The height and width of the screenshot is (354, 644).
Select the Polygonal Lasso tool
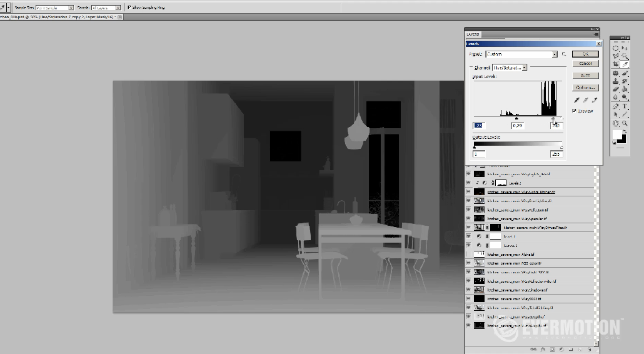pos(615,56)
